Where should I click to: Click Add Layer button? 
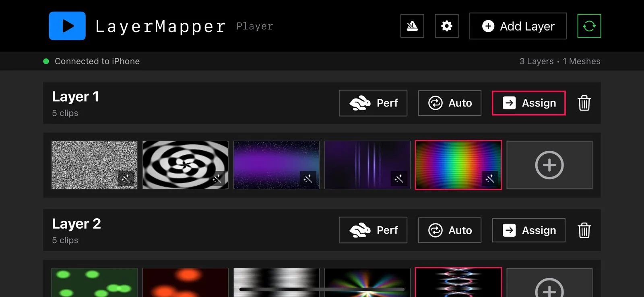pos(518,26)
